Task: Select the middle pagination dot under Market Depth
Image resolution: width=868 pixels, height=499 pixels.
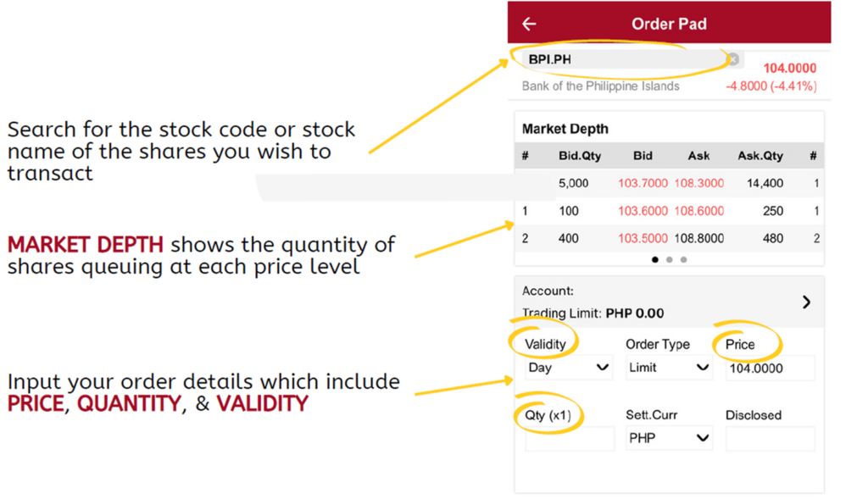Action: tap(669, 259)
